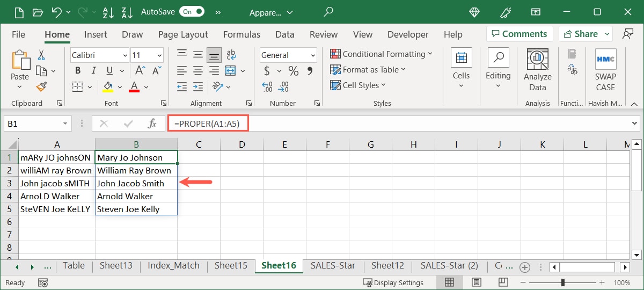
Task: Open the SALES-Star sheet tab
Action: (333, 265)
